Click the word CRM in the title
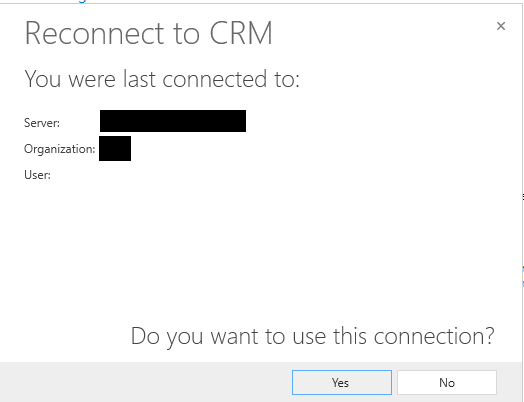 (241, 33)
